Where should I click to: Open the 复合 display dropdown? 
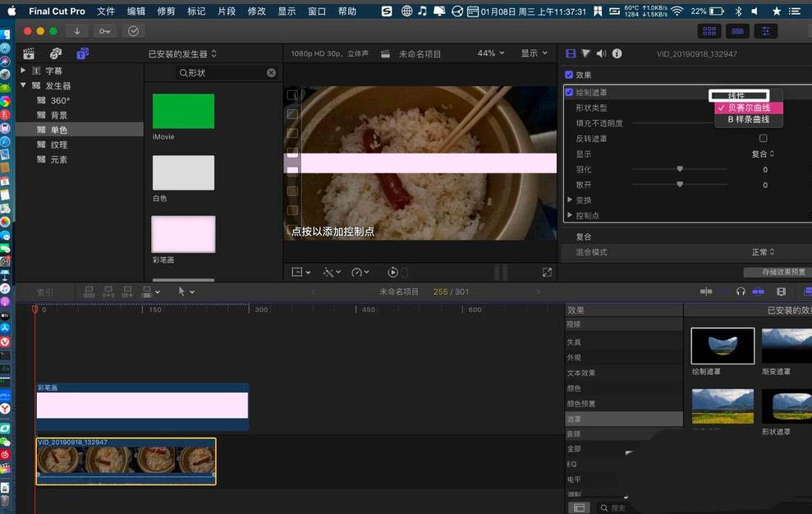[763, 154]
